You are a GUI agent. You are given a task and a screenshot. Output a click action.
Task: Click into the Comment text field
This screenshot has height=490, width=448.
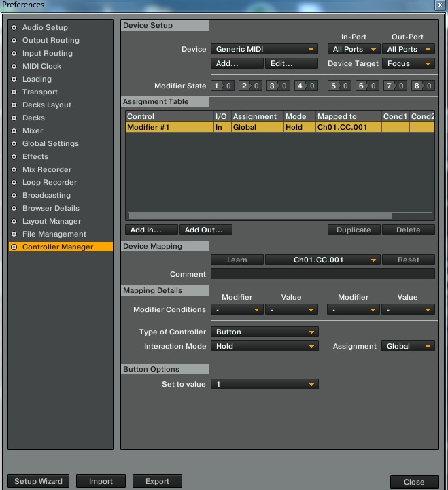coord(323,274)
